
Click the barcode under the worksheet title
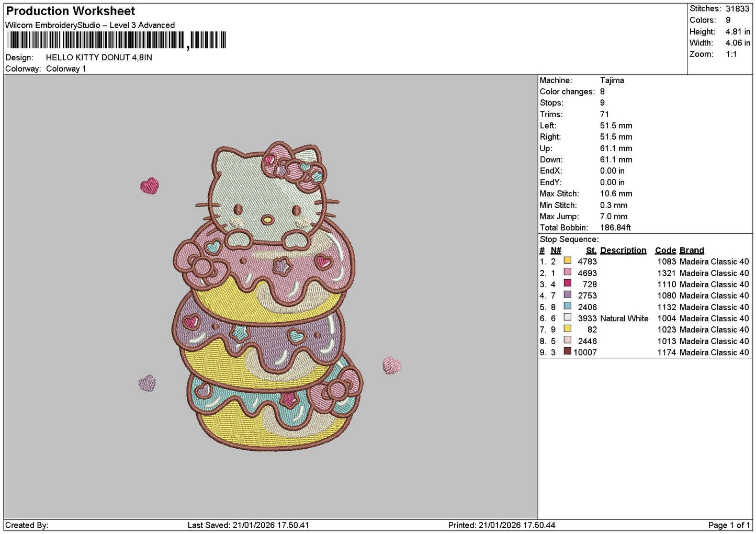(116, 40)
